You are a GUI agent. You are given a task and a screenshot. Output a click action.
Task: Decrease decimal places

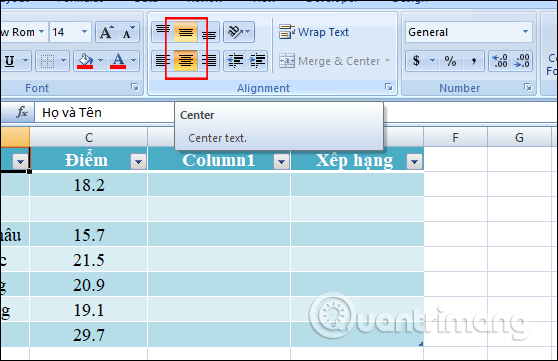point(522,61)
